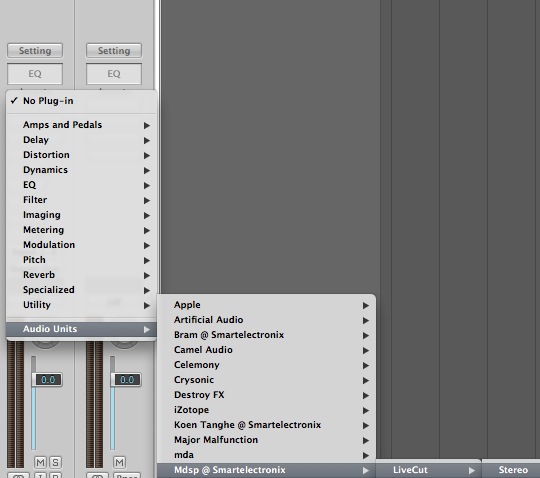Click the second channel volume fader handle
The image size is (540, 478).
[x=126, y=380]
